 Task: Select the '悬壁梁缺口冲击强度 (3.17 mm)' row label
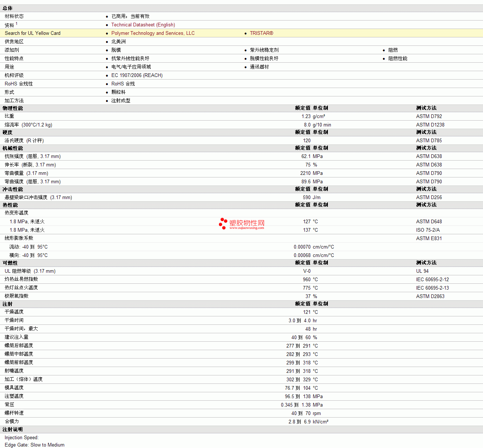(38, 197)
